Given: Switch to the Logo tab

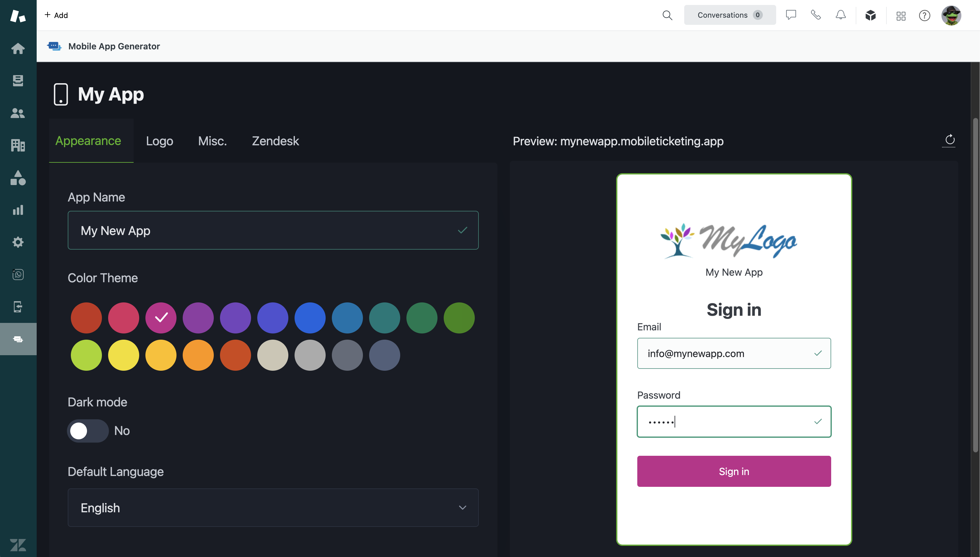Looking at the screenshot, I should [160, 141].
